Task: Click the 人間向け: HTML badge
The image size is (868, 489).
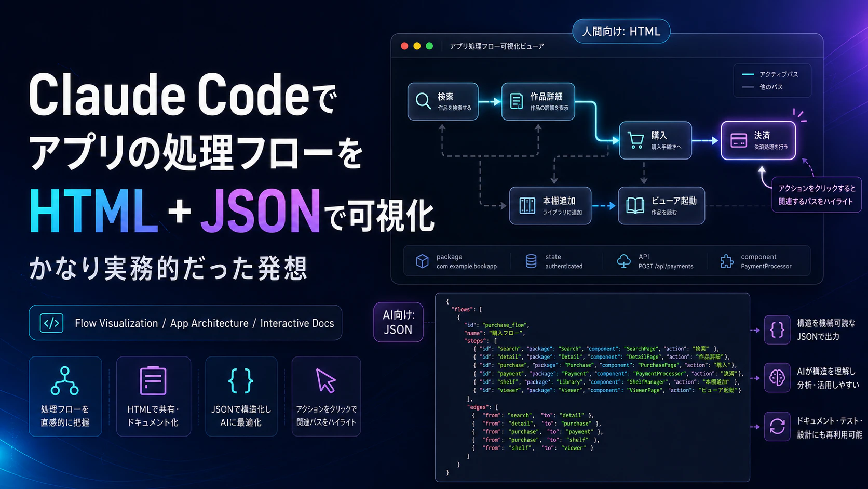Action: click(x=621, y=31)
